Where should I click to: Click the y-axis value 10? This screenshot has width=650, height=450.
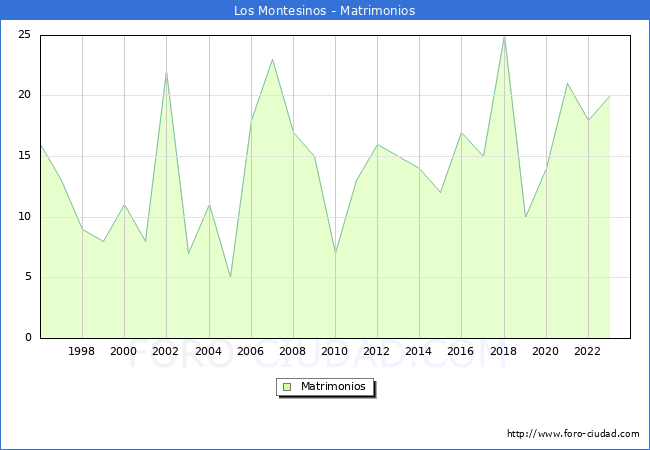tap(24, 217)
